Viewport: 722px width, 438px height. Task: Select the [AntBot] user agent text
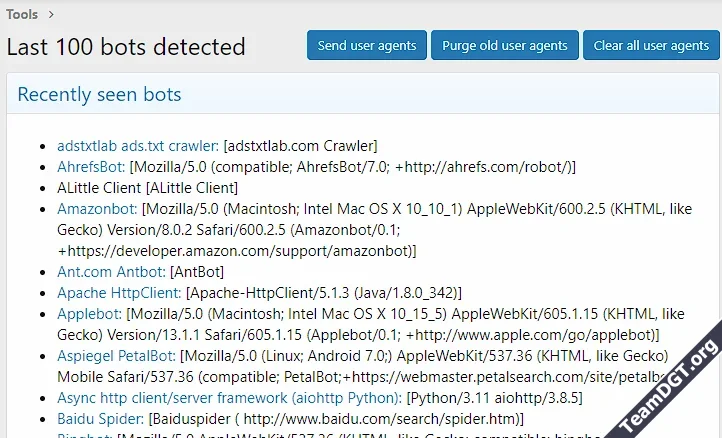click(197, 272)
